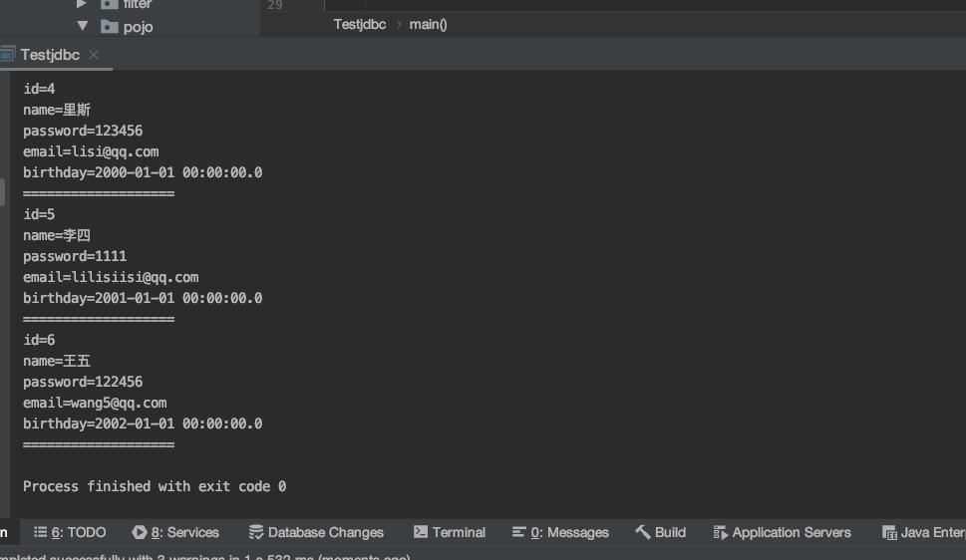The width and height of the screenshot is (966, 560).
Task: Open the Services tool window
Action: (175, 532)
